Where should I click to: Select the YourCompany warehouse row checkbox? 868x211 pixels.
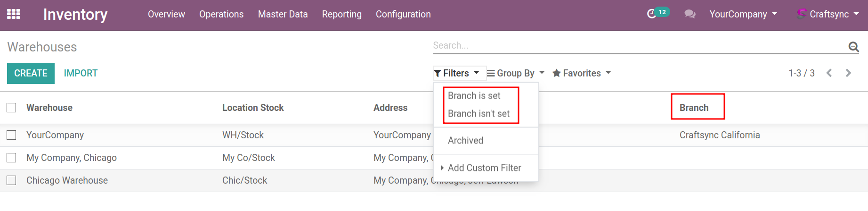[x=12, y=135]
